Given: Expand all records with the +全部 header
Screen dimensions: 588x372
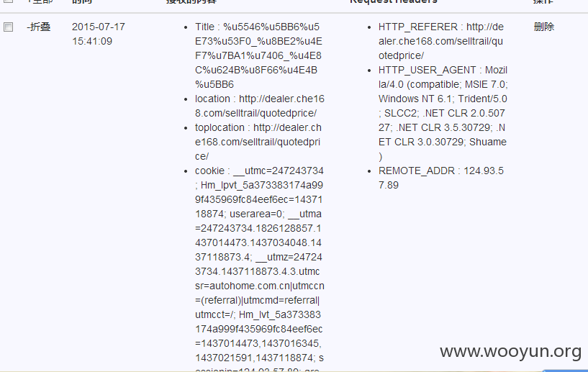Looking at the screenshot, I should click(40, 1).
